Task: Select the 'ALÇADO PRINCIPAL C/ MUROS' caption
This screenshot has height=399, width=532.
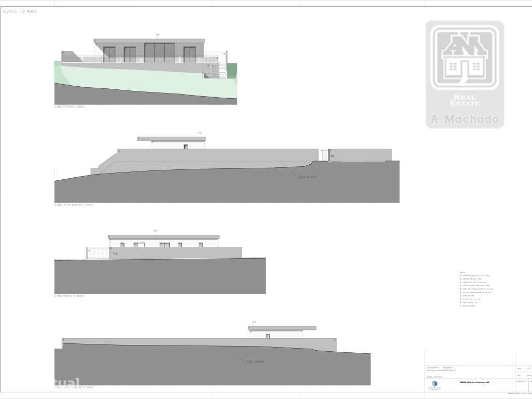Action: 69,296
